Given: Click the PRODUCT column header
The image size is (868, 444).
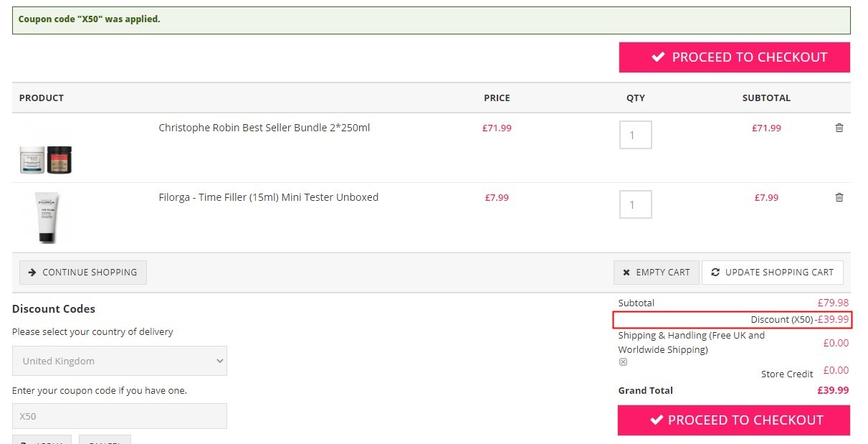Looking at the screenshot, I should (x=42, y=98).
